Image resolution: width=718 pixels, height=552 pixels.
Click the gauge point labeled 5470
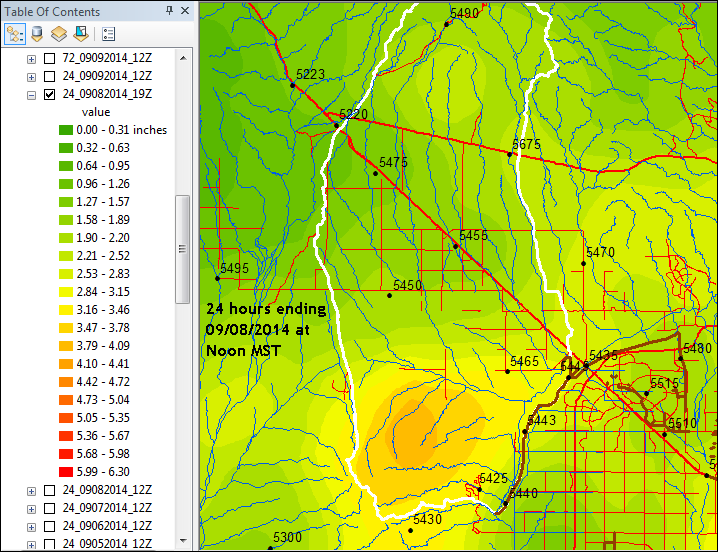tap(583, 264)
